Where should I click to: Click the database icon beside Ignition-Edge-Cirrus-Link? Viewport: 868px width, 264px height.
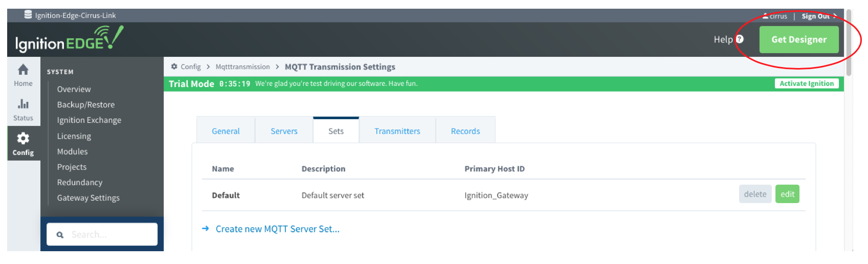coord(28,15)
